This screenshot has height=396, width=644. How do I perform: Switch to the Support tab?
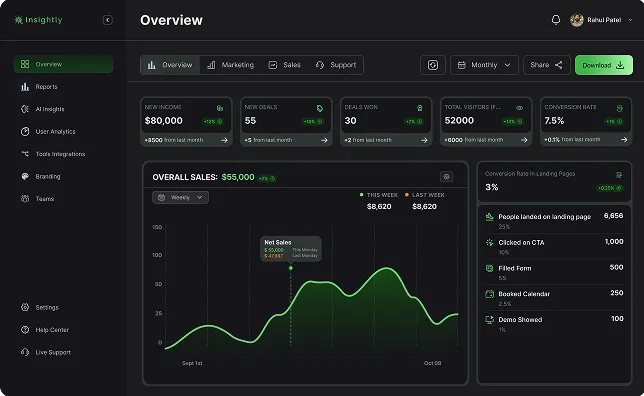[336, 65]
